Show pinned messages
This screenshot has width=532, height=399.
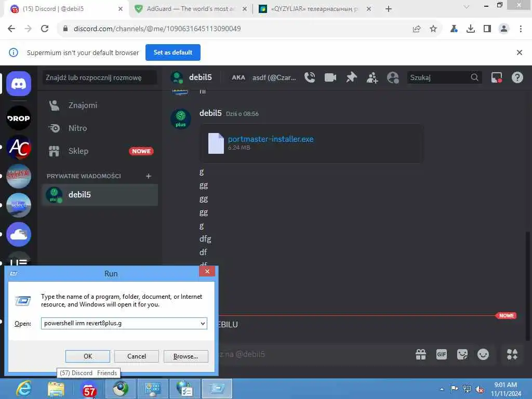point(351,78)
